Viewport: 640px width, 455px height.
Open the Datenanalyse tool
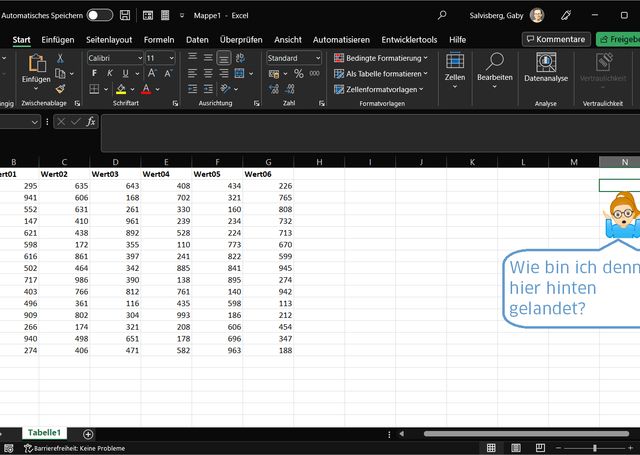[546, 66]
